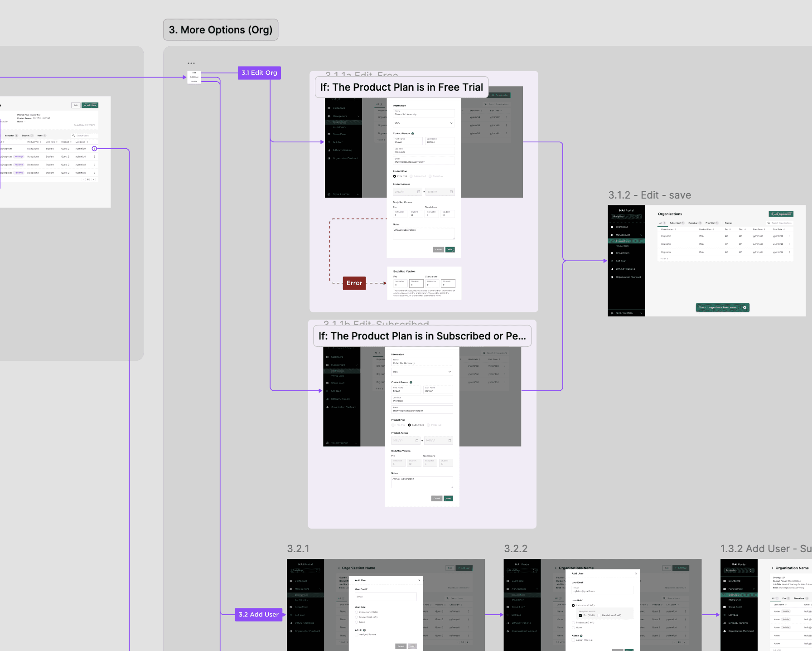Check 'Assign this role' in 3.2.1 dialog
The image size is (812, 651).
click(x=357, y=635)
